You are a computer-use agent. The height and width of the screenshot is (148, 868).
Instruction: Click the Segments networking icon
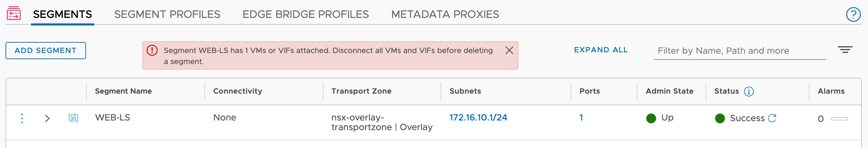point(14,13)
